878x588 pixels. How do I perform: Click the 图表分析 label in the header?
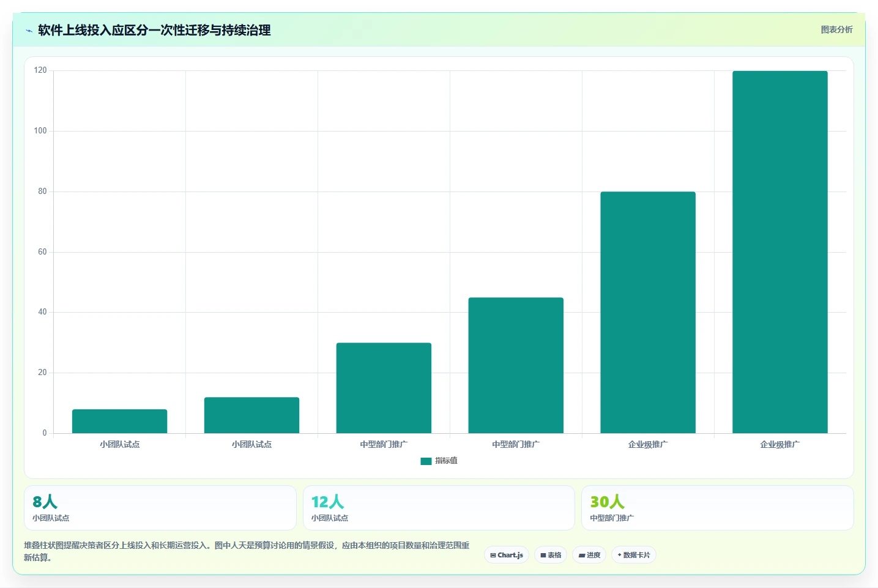click(836, 29)
